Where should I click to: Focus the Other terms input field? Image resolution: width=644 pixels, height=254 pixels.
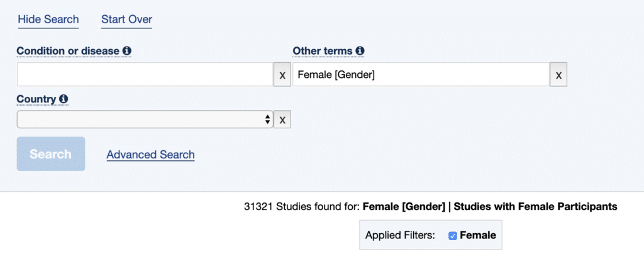[x=421, y=75]
